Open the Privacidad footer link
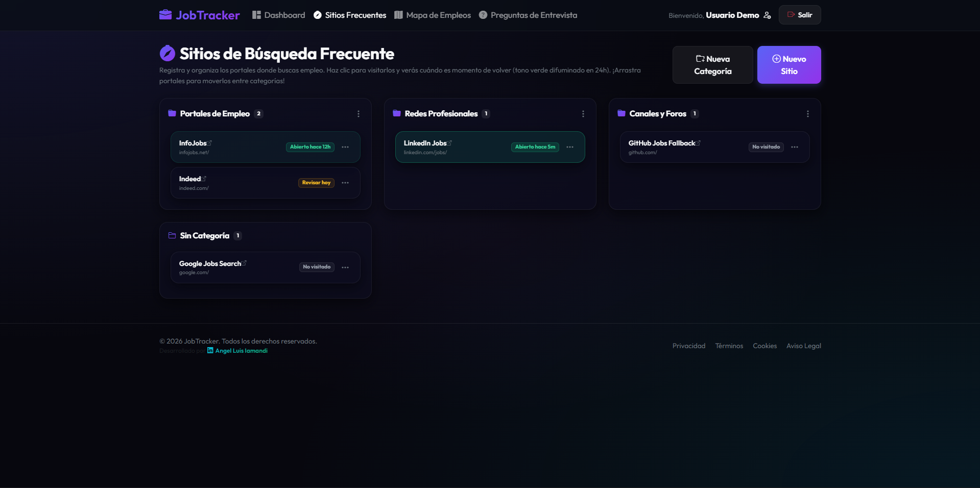Image resolution: width=980 pixels, height=488 pixels. click(689, 346)
